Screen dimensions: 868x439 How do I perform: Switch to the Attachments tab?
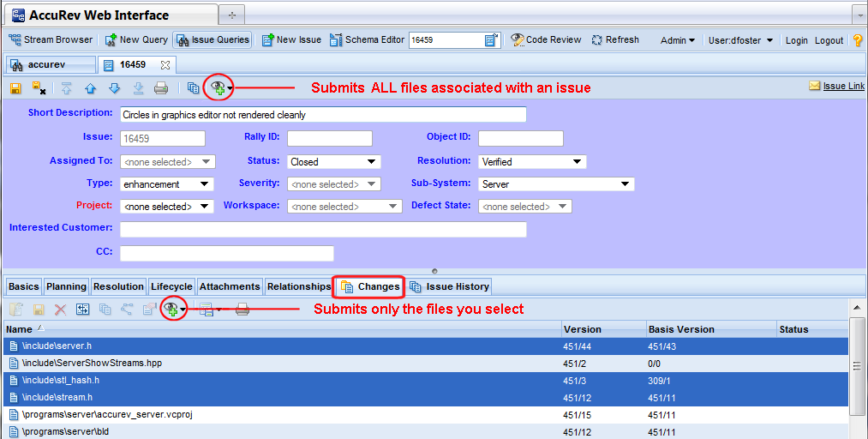230,286
